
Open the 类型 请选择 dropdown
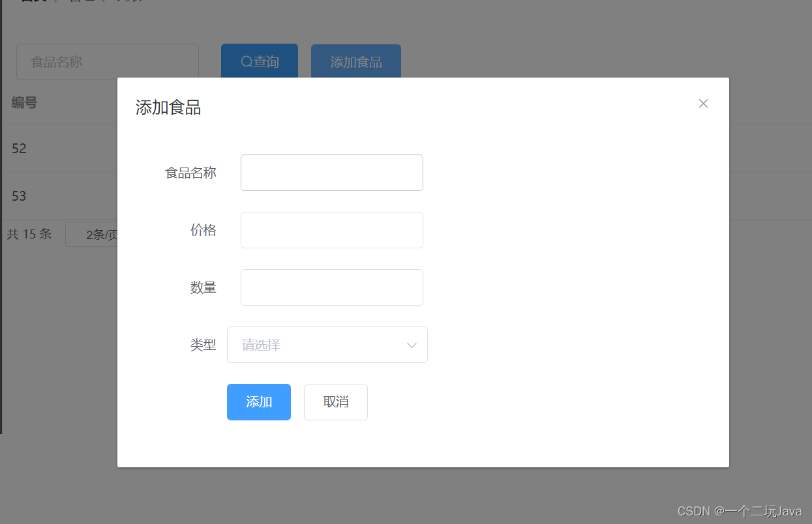click(x=327, y=345)
